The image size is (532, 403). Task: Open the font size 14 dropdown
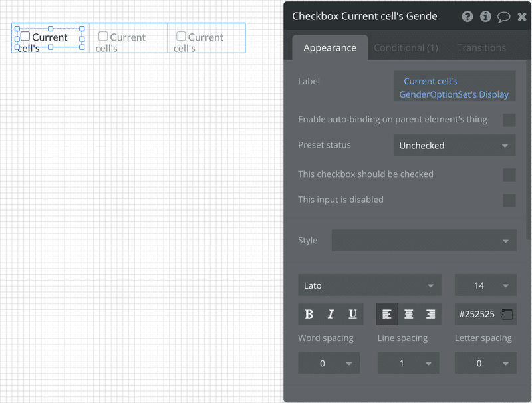click(485, 285)
